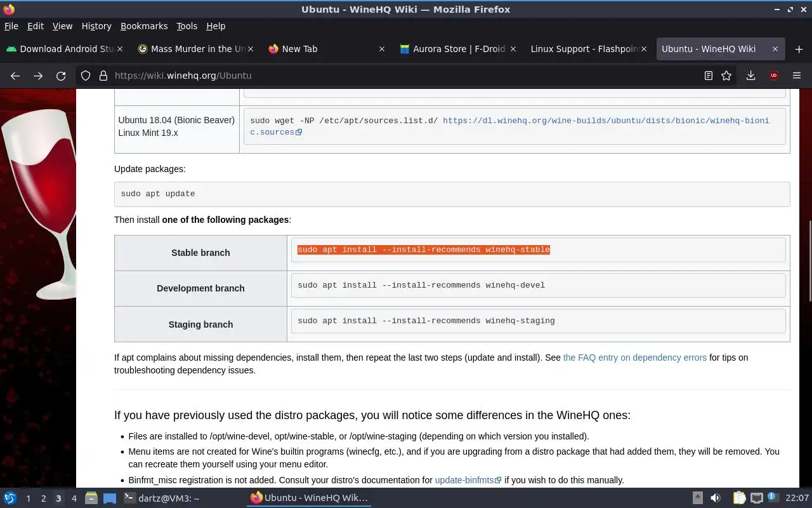This screenshot has width=812, height=508.
Task: Open the winehq-bionic.sources download link
Action: click(x=509, y=126)
